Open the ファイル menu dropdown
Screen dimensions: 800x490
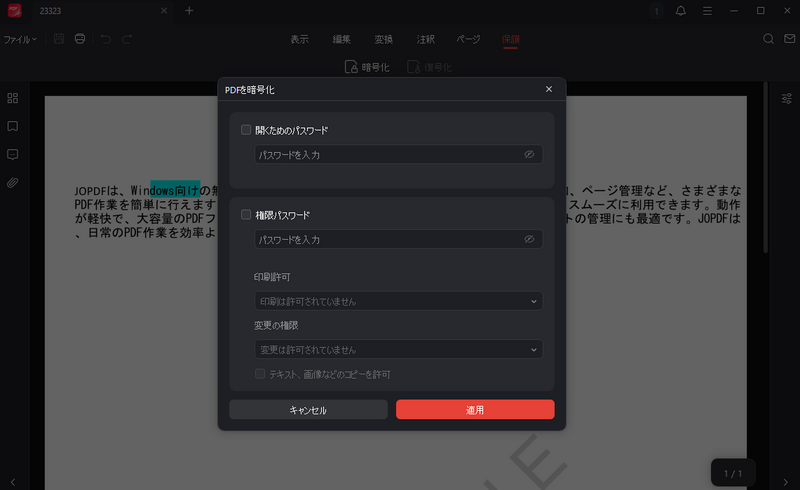coord(20,39)
